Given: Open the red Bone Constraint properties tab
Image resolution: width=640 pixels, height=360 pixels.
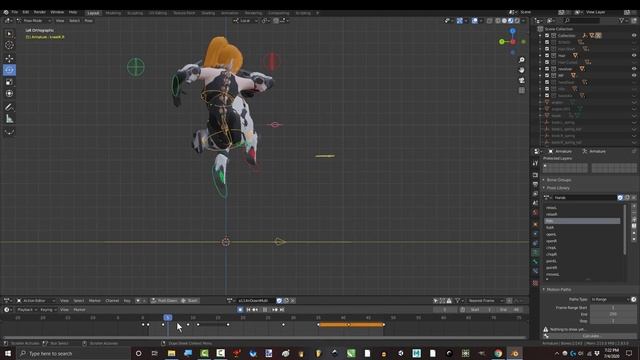Looking at the screenshot, I should click(535, 282).
